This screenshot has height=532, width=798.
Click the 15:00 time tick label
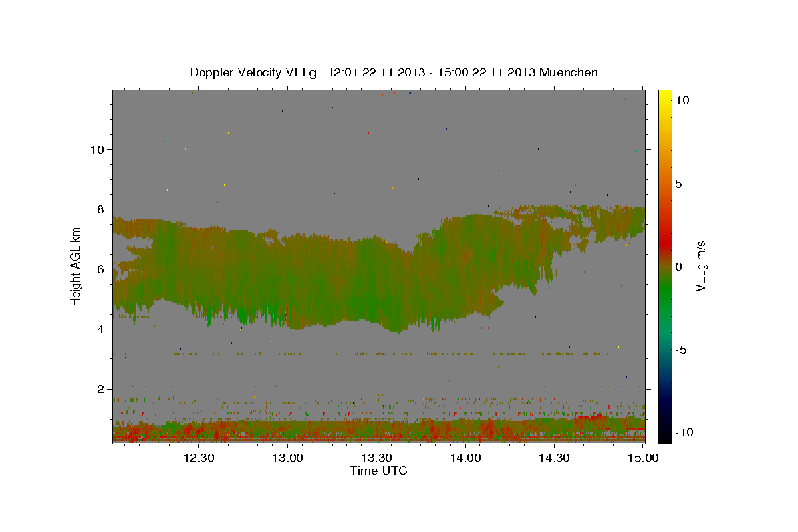coord(643,458)
